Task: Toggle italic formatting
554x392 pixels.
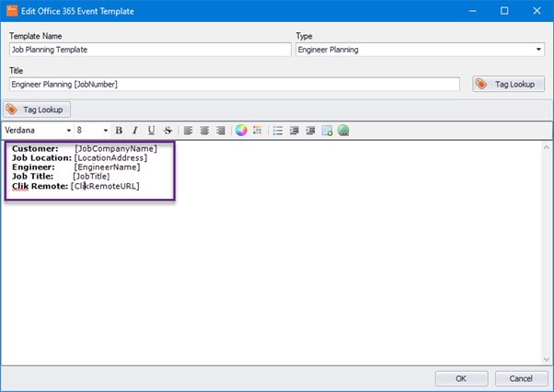Action: [135, 131]
